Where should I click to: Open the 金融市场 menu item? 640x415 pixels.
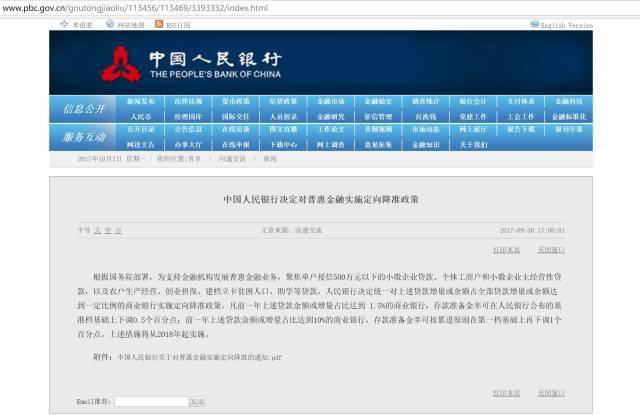[331, 101]
